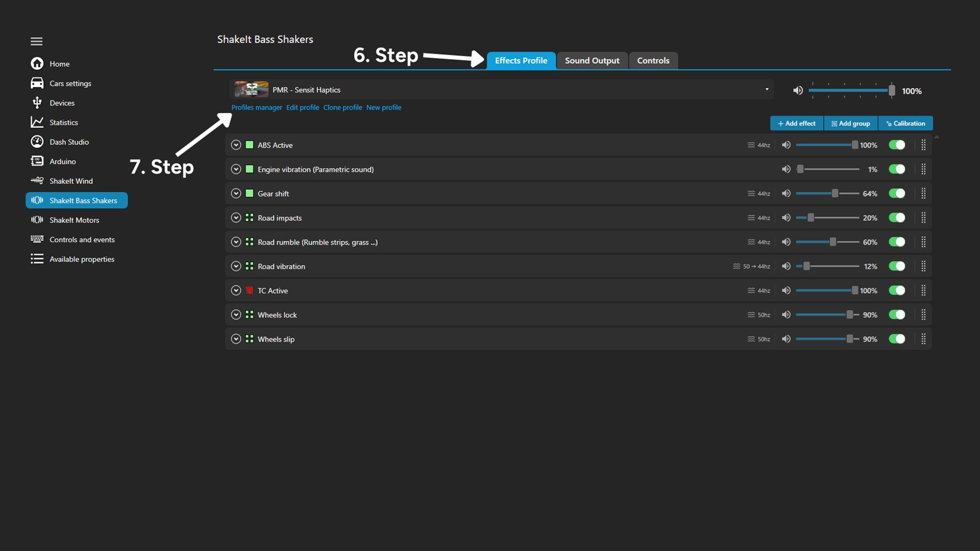Click the Add effect button

(x=796, y=123)
